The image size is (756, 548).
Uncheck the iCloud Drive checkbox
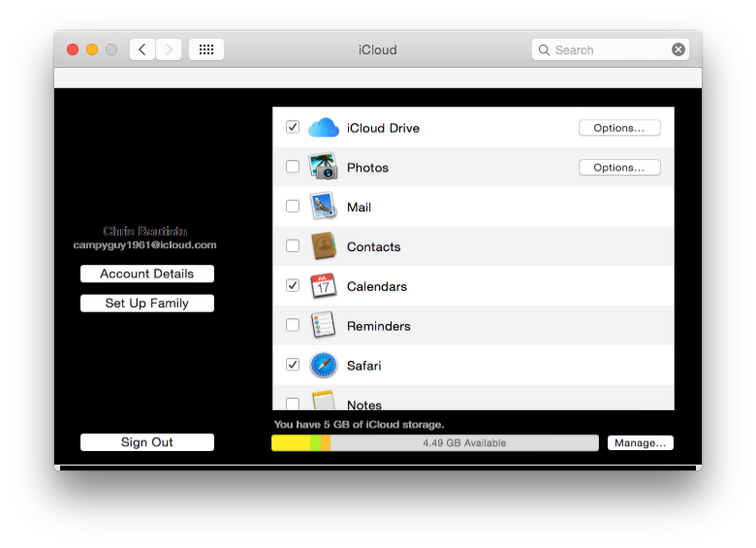click(x=293, y=127)
